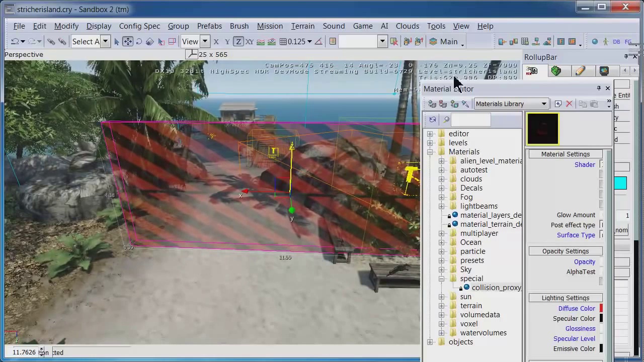
Task: Select collision_proxy material in tree
Action: tap(496, 288)
